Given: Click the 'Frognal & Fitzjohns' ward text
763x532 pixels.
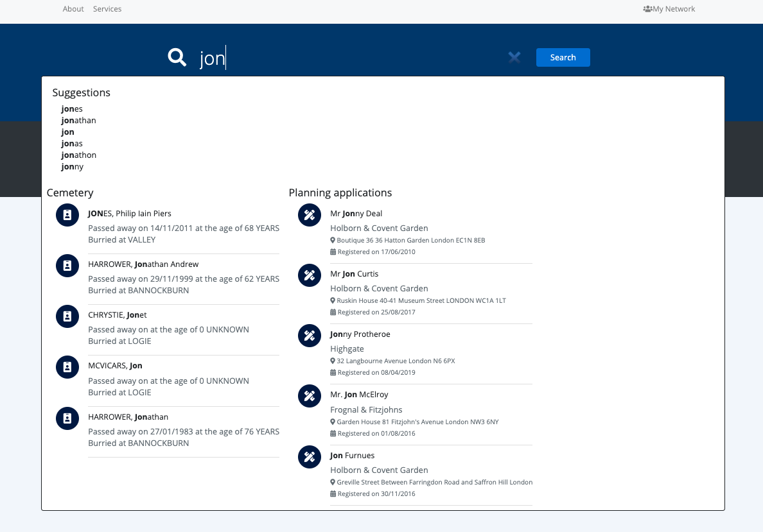Looking at the screenshot, I should point(367,409).
